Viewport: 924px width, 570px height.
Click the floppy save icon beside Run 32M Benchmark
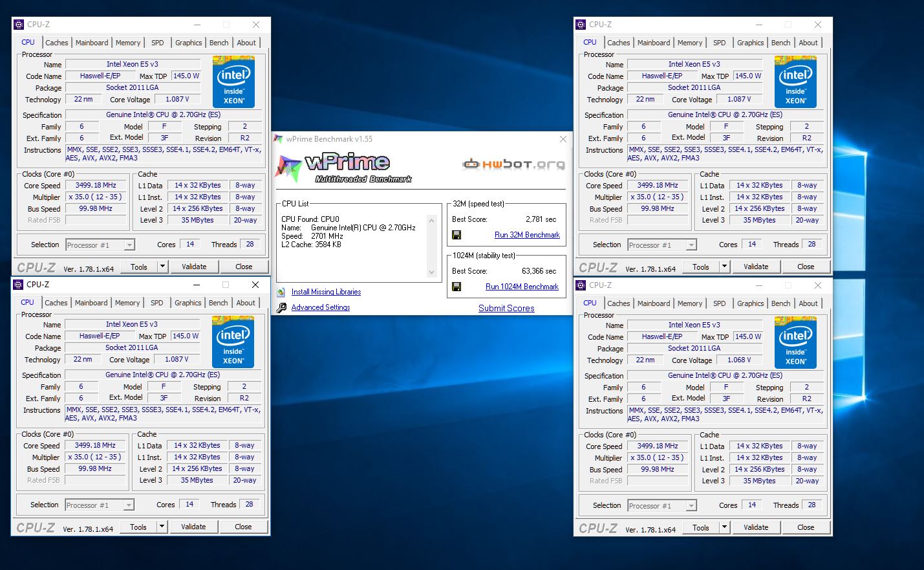pyautogui.click(x=457, y=235)
